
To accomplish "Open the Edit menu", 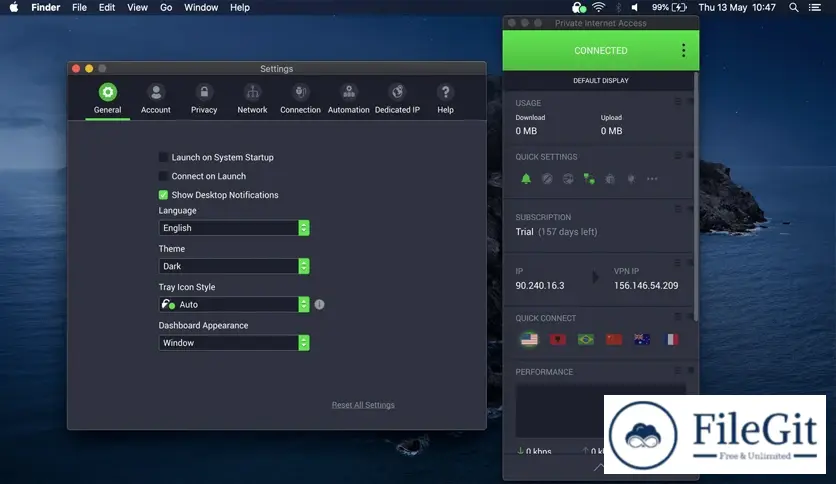I will [107, 7].
